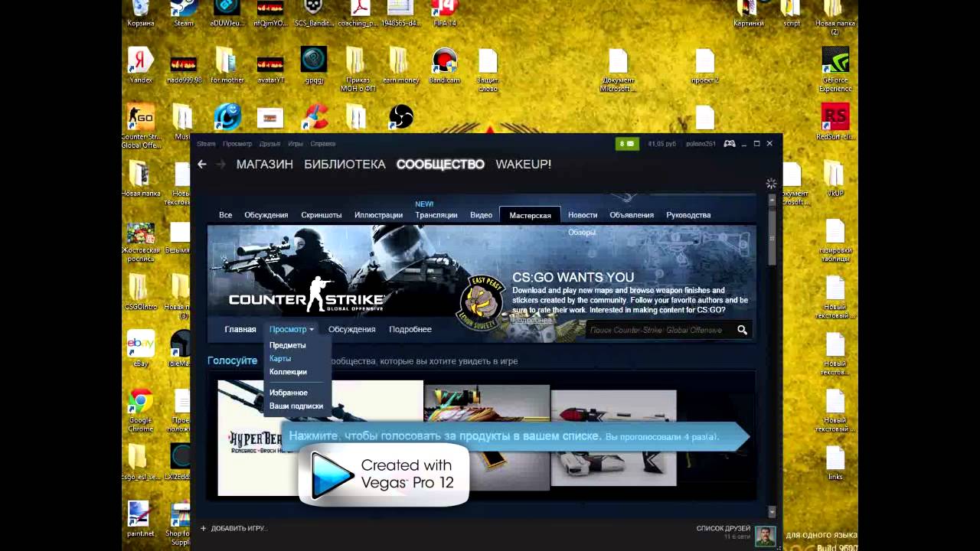Click ДОБАВИТЬ ИГРУ at the bottom left

coord(234,528)
